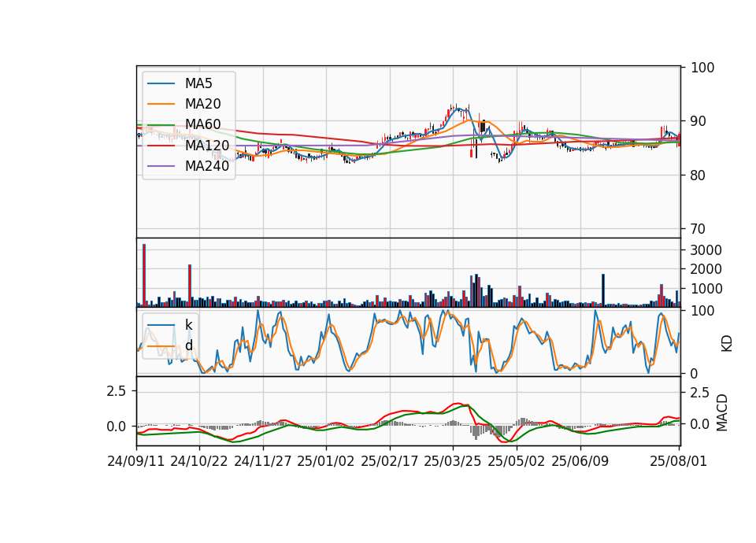
Task: Click the 25/03/25 date label
Action: coord(452,461)
